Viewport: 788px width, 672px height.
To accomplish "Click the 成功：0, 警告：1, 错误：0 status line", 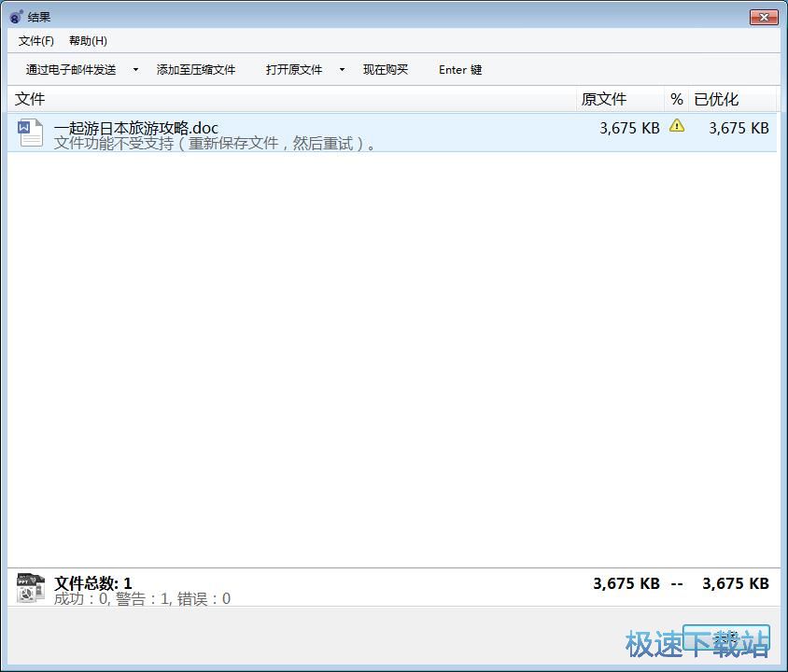I will pos(142,598).
